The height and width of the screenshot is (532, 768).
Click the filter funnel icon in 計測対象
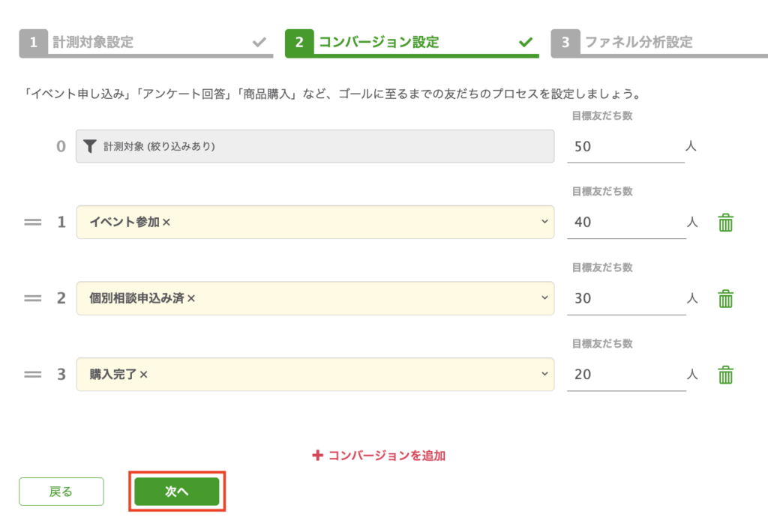click(x=89, y=147)
